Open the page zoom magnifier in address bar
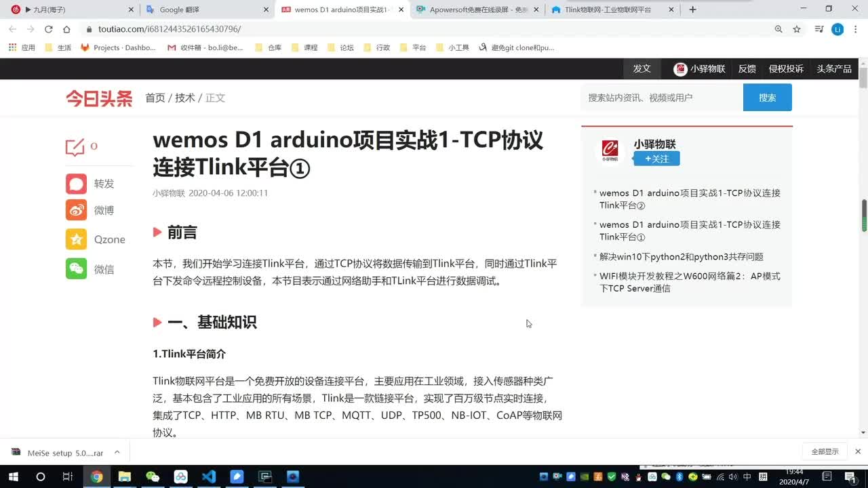Image resolution: width=868 pixels, height=488 pixels. (778, 29)
